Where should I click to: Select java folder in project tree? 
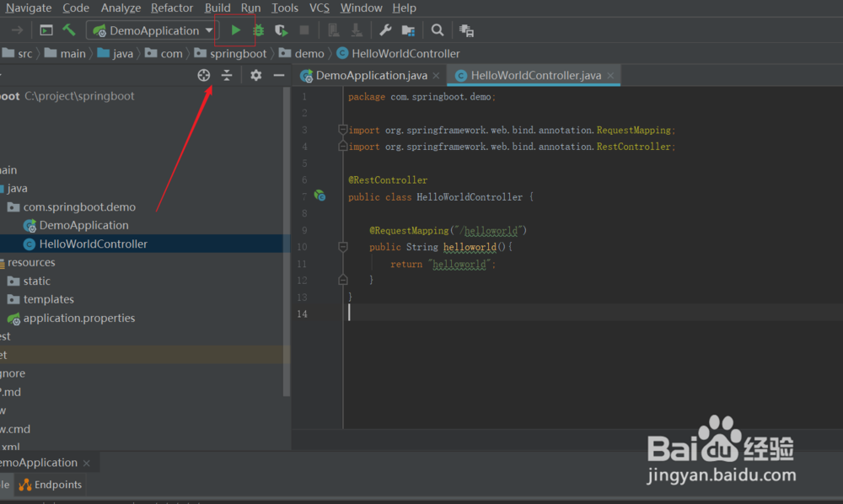pos(17,188)
